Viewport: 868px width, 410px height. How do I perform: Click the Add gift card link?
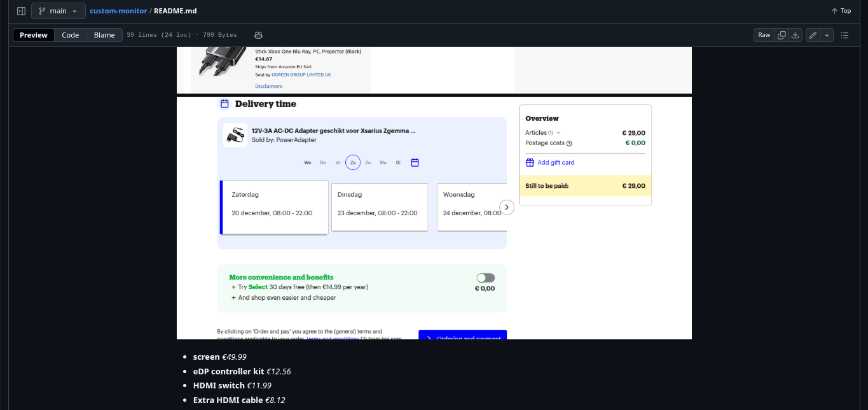tap(555, 162)
